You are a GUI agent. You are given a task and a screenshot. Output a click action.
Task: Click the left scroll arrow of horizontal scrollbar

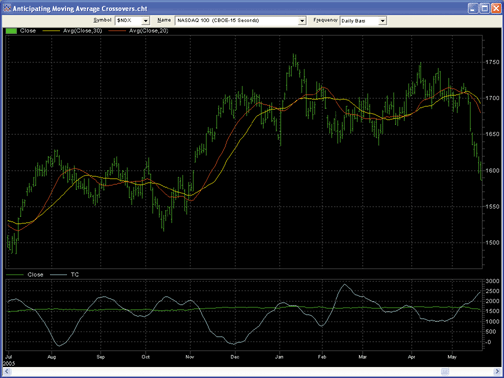(x=7, y=371)
